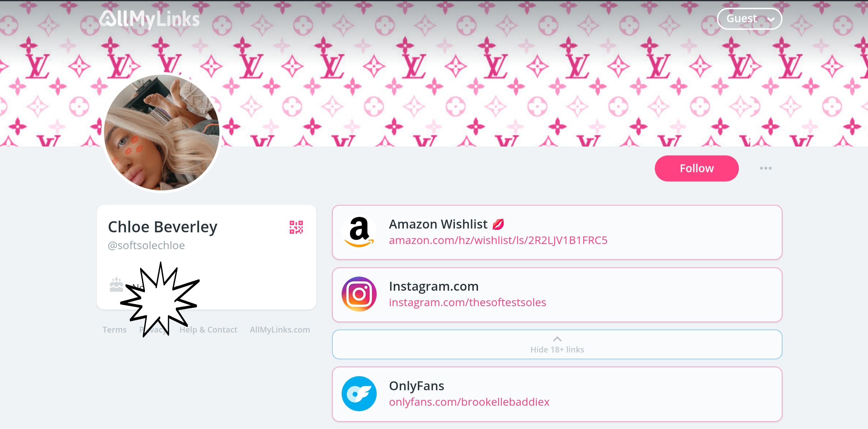Click the chevron above Hide 18+ links
868x429 pixels.
[557, 339]
